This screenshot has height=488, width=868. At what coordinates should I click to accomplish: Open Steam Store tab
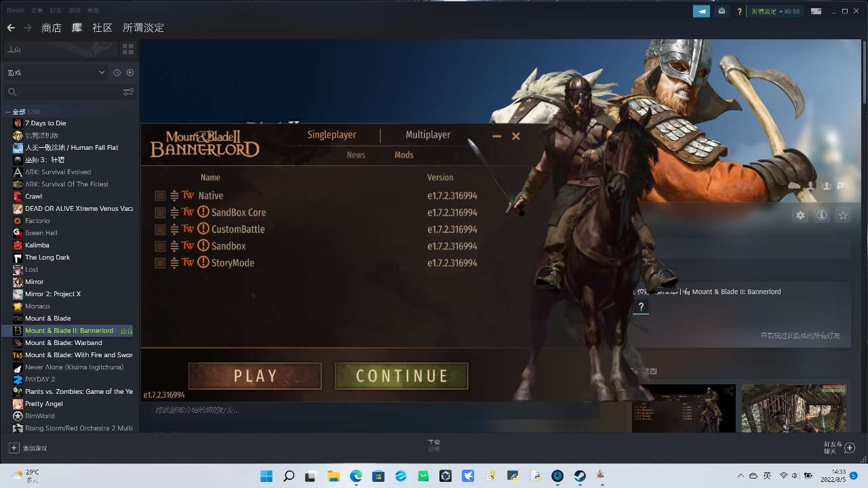tap(52, 28)
